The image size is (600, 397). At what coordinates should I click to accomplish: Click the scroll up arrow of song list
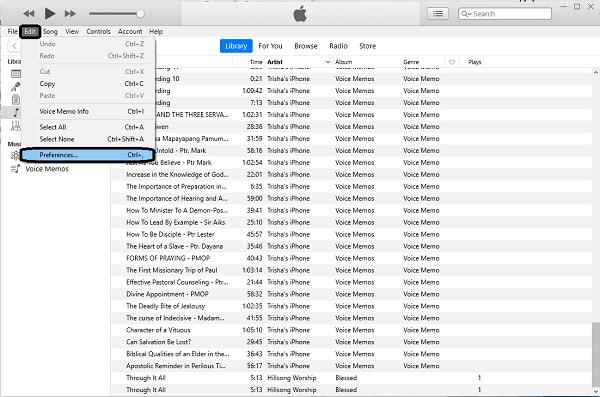(x=595, y=72)
